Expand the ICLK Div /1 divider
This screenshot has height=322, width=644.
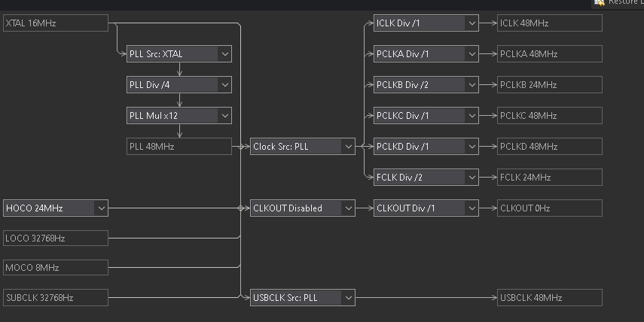[426, 23]
